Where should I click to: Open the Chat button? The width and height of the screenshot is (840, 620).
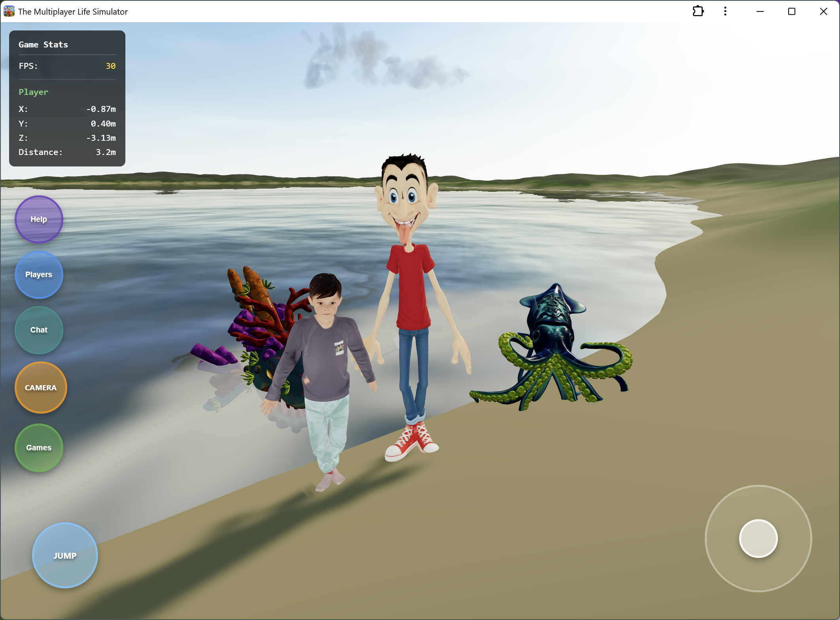tap(39, 330)
